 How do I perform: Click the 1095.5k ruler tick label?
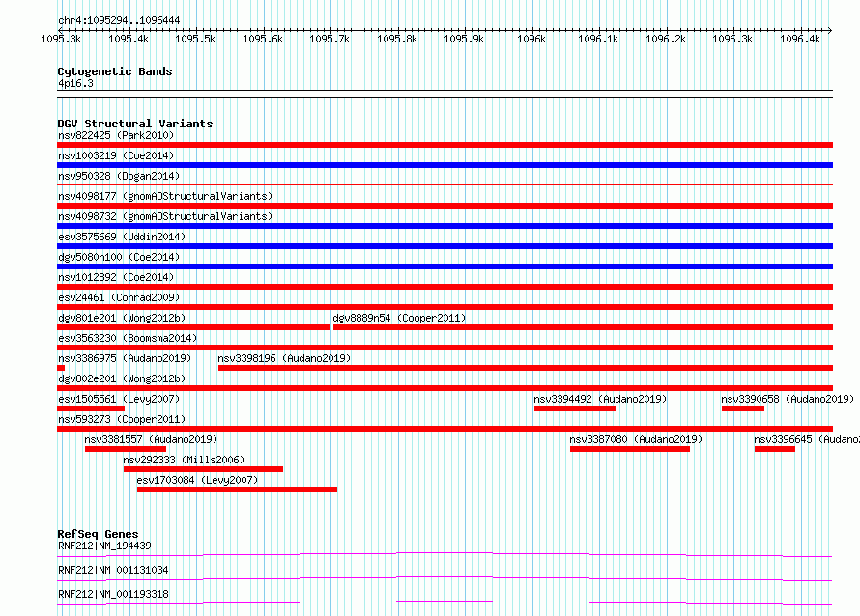pyautogui.click(x=195, y=39)
